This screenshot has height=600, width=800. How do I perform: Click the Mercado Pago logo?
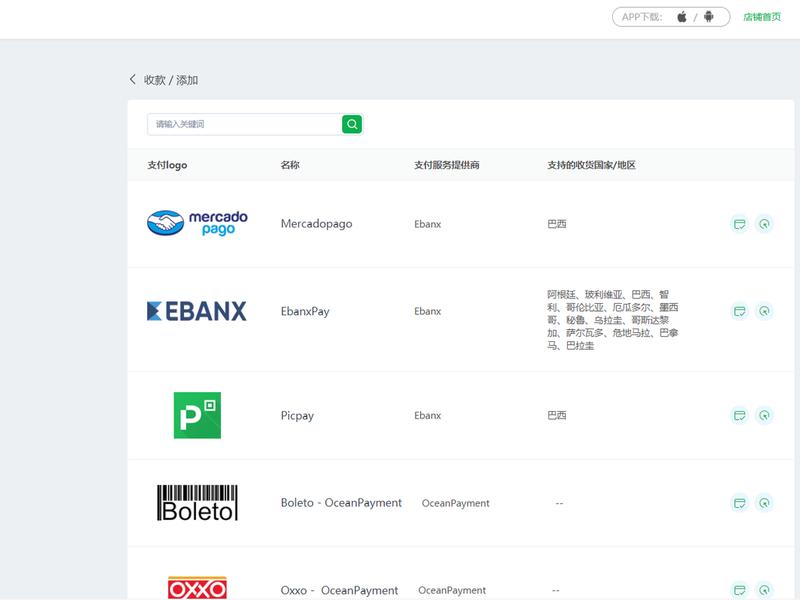[197, 223]
